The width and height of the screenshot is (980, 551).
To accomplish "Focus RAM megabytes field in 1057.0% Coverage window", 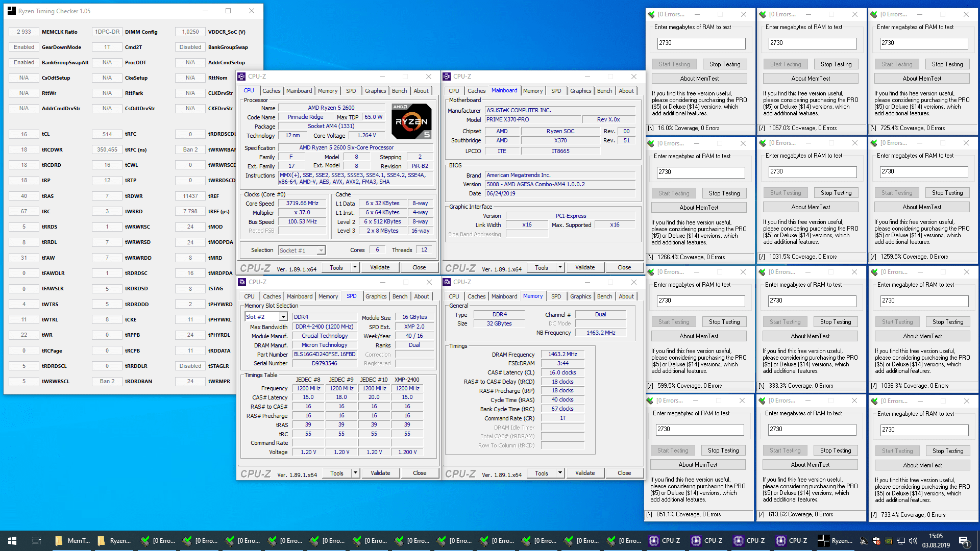I will point(813,43).
